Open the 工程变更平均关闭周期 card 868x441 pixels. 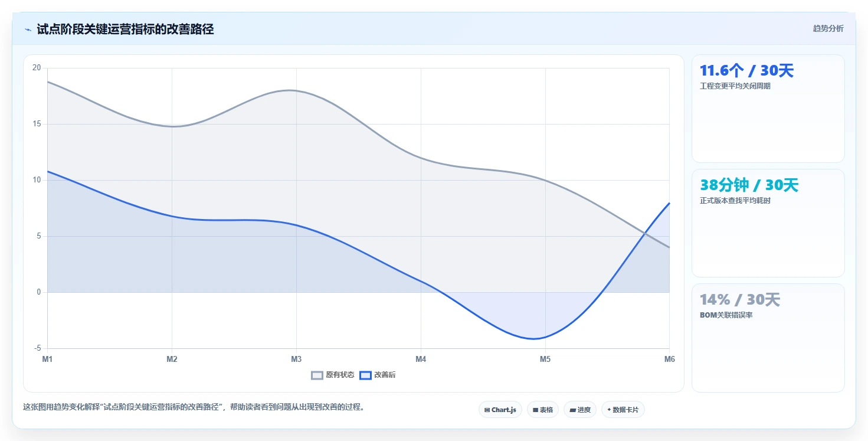(x=768, y=109)
